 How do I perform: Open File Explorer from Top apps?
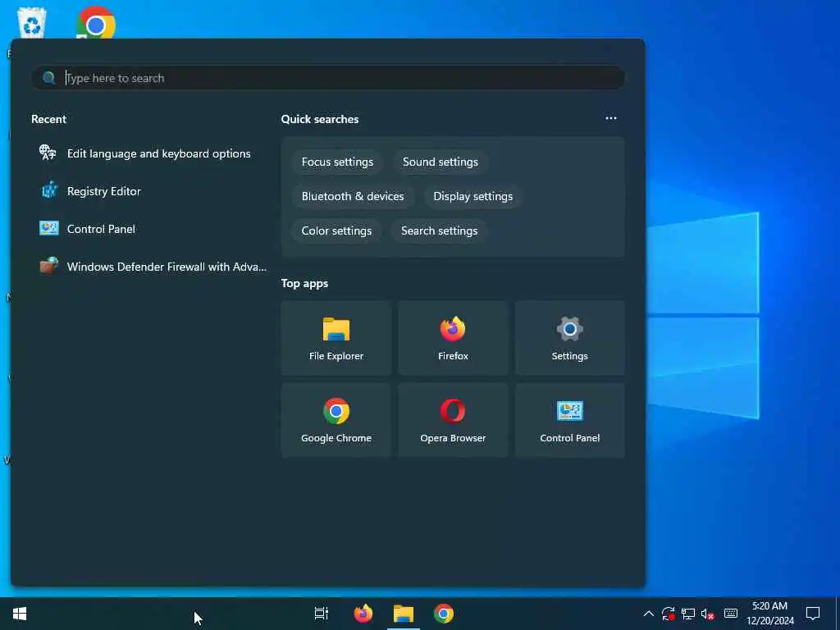pyautogui.click(x=336, y=338)
